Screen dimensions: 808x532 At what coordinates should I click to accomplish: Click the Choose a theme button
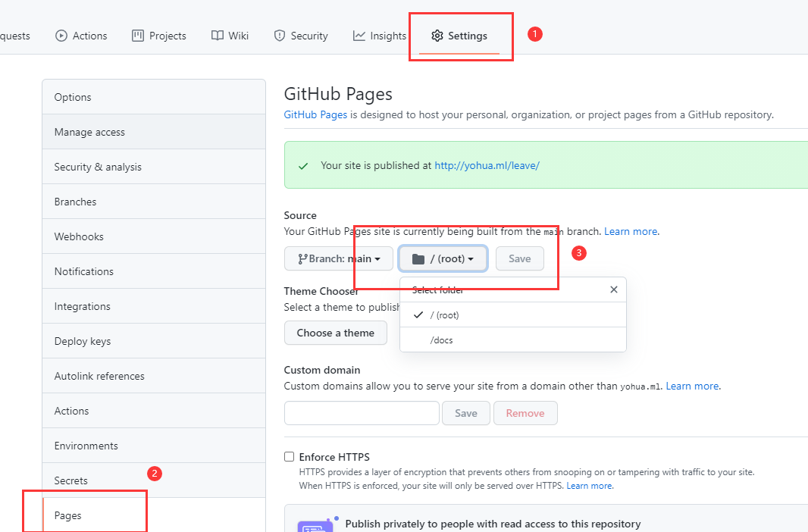(x=336, y=333)
